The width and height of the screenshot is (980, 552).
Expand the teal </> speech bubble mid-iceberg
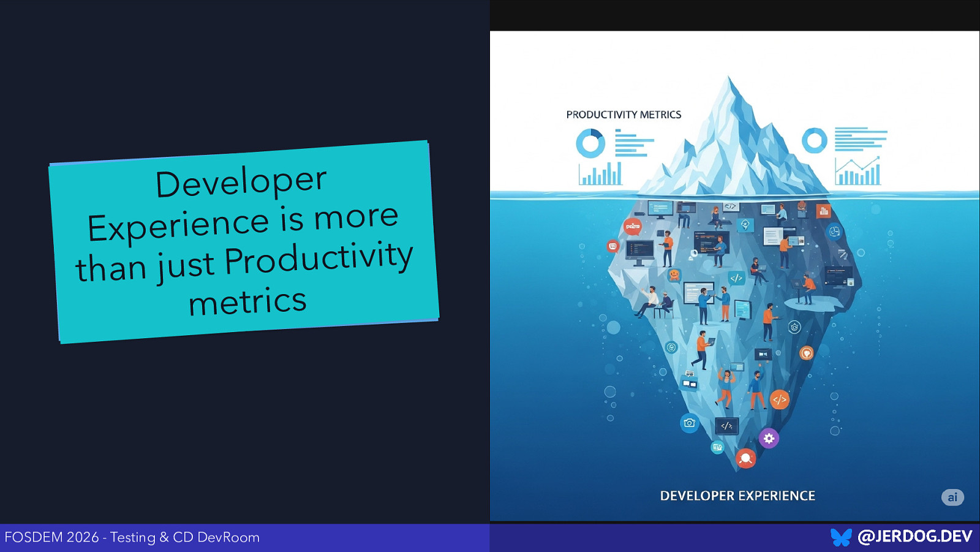tap(737, 278)
